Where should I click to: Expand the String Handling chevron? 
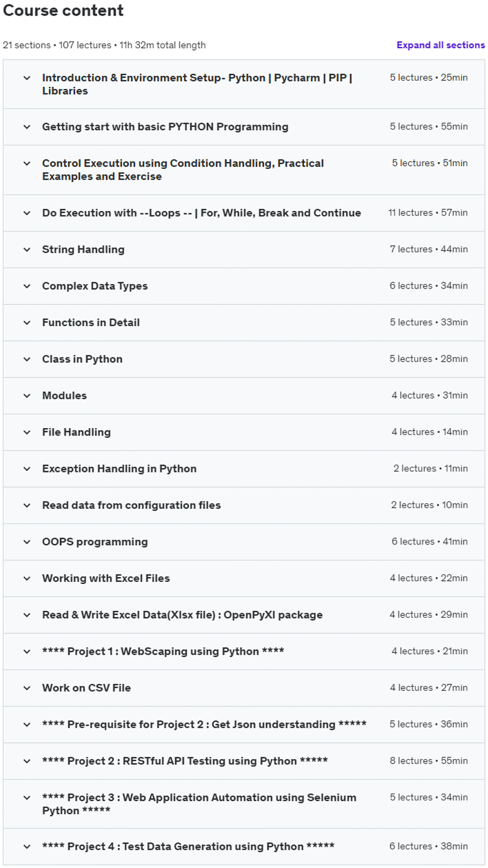(x=26, y=250)
